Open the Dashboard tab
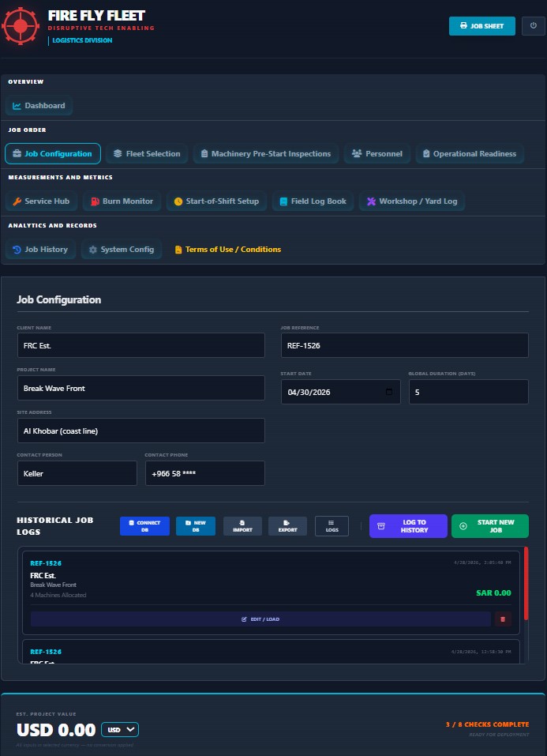Image resolution: width=547 pixels, height=756 pixels. [39, 106]
